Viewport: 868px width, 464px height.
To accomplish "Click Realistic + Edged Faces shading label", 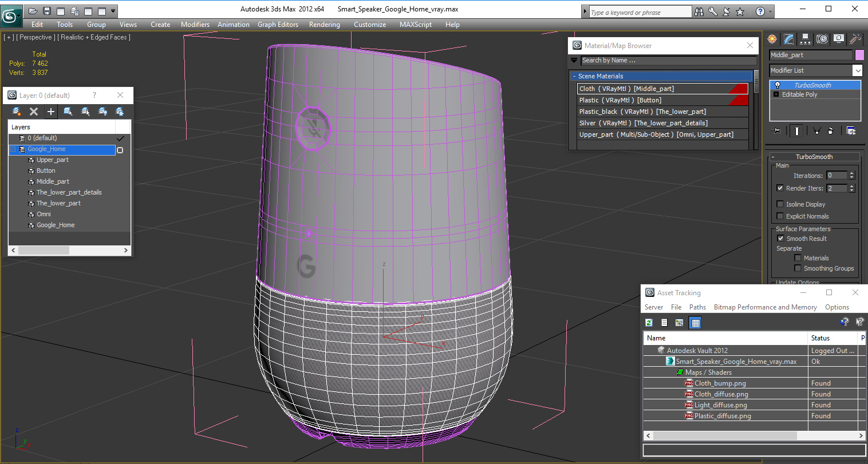I will [94, 37].
